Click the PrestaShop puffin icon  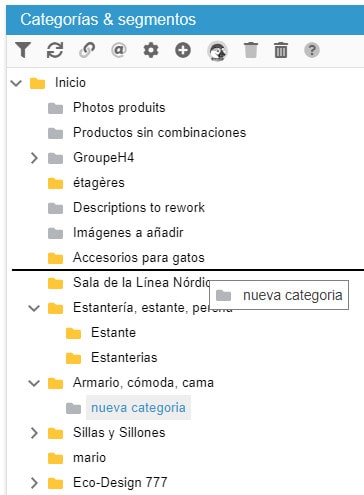coord(217,51)
